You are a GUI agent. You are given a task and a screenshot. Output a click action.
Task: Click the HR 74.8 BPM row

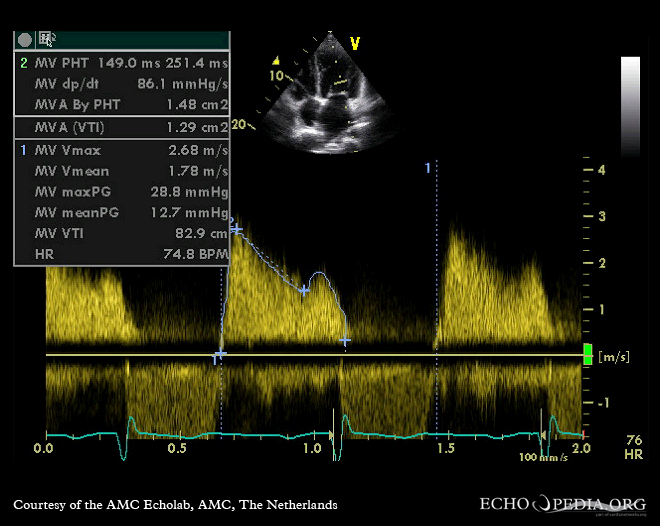coord(122,254)
